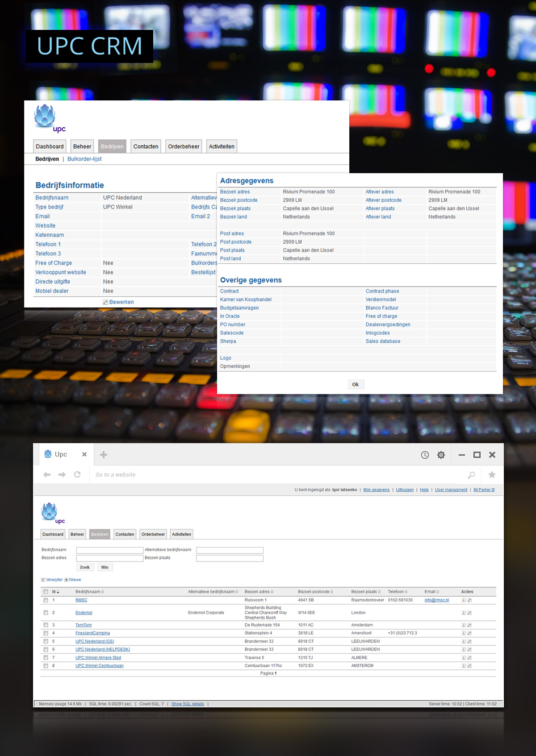Screen dimensions: 536x756
Task: Click the UPC logo above Bedrijfsinformatie
Action: click(50, 118)
